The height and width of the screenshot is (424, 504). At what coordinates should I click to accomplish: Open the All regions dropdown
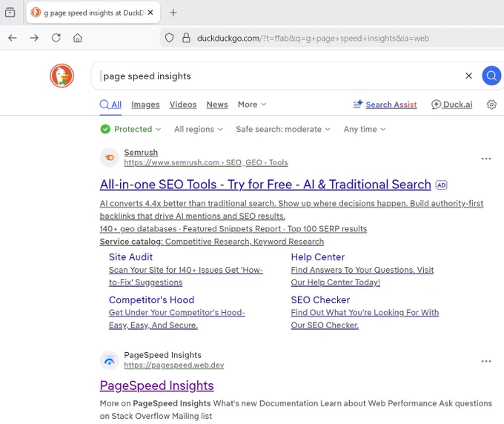[199, 129]
